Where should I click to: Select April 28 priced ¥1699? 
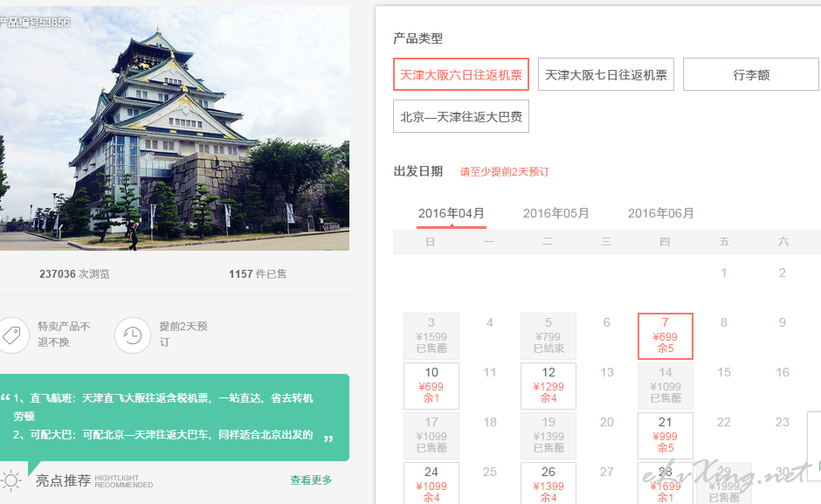click(665, 484)
